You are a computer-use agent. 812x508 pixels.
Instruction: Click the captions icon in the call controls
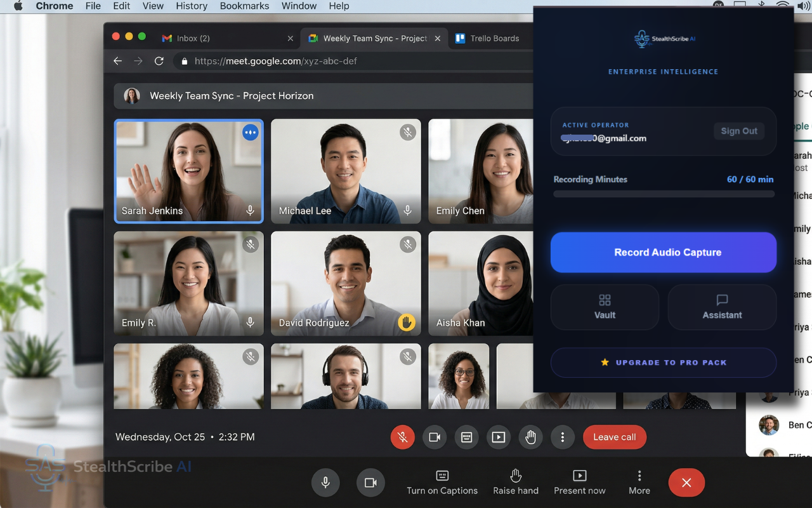pos(466,437)
